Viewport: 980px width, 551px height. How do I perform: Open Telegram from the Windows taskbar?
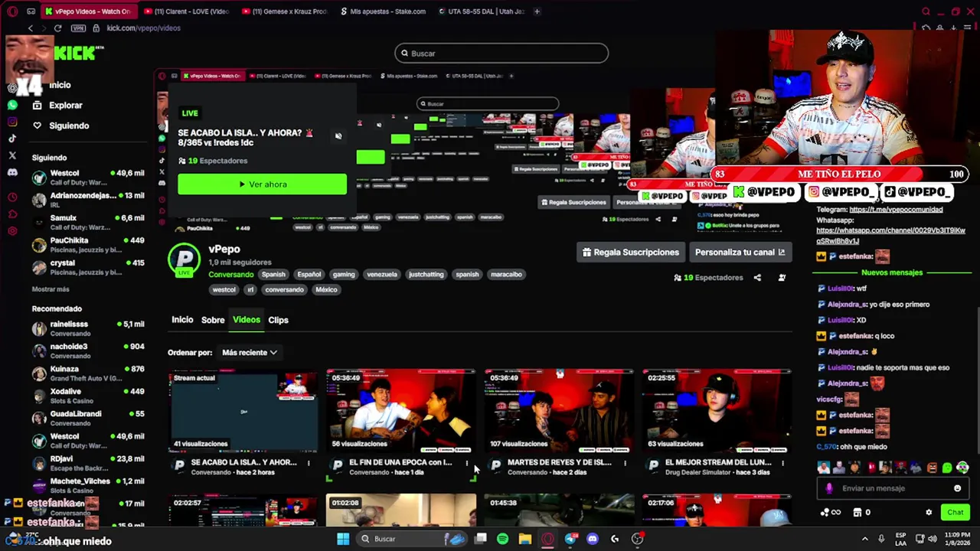click(570, 539)
